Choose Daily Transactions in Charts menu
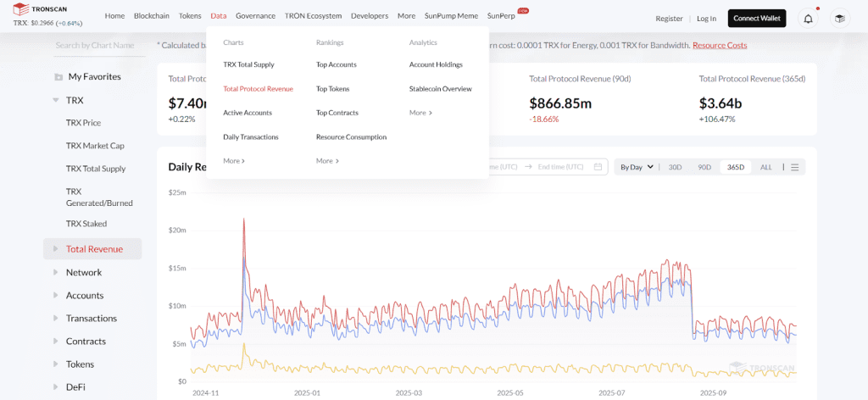This screenshot has width=868, height=400. pos(250,137)
